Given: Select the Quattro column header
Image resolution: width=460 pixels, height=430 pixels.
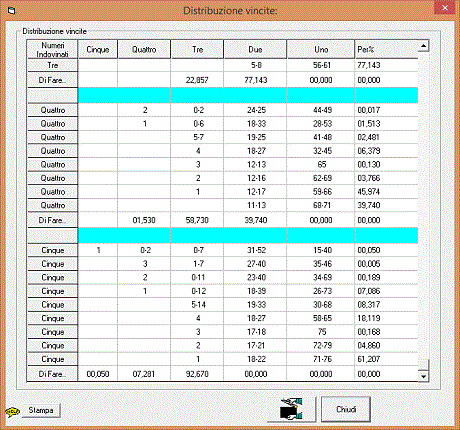Looking at the screenshot, I should point(144,49).
